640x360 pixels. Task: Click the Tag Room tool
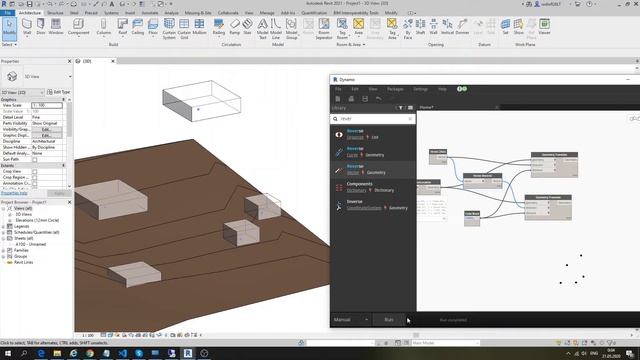tap(342, 29)
